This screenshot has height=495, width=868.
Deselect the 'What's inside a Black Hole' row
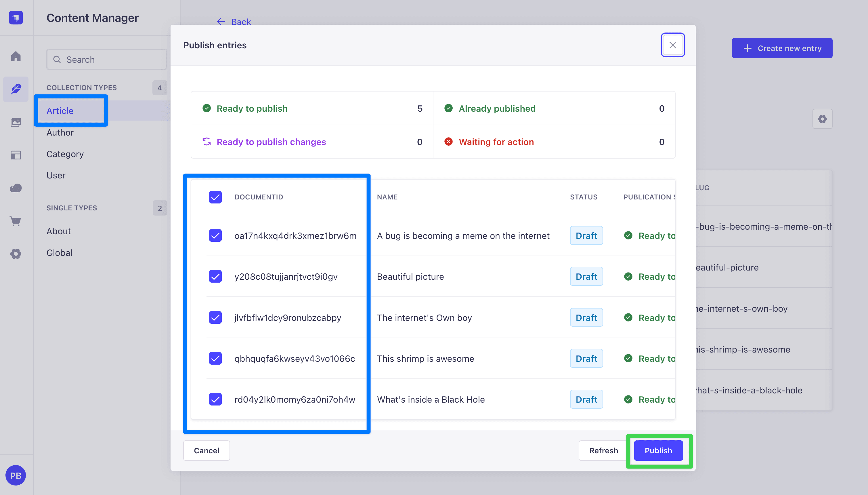click(x=215, y=399)
